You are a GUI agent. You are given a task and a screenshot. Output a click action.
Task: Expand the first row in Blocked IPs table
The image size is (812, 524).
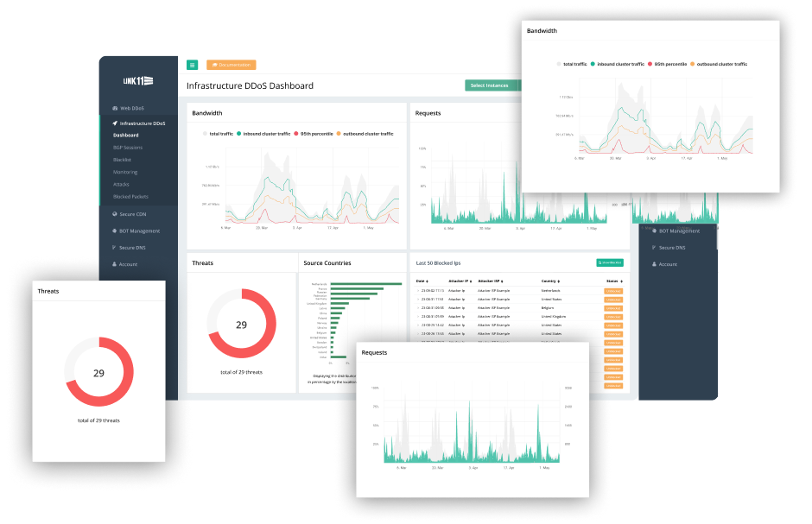(x=417, y=292)
